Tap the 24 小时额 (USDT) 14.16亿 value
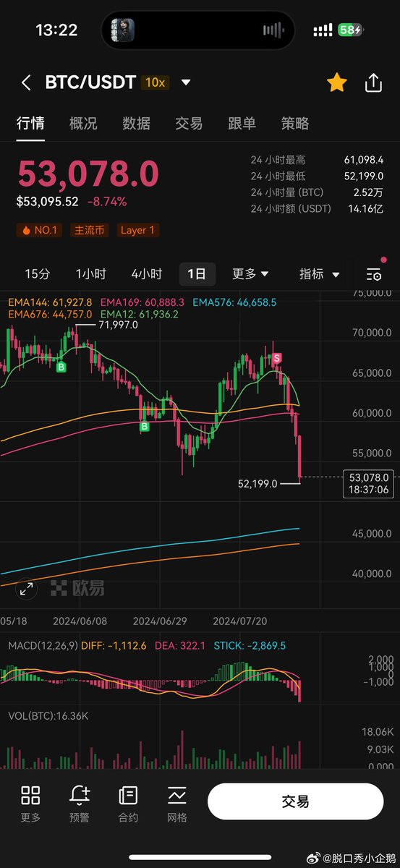This screenshot has width=400, height=868. pos(365,209)
